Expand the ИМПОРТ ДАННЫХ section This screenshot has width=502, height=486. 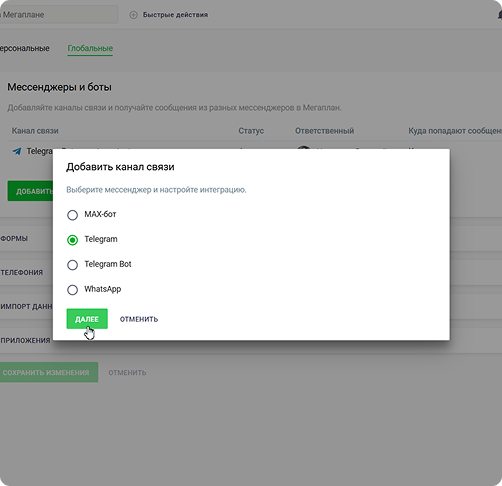pyautogui.click(x=26, y=307)
